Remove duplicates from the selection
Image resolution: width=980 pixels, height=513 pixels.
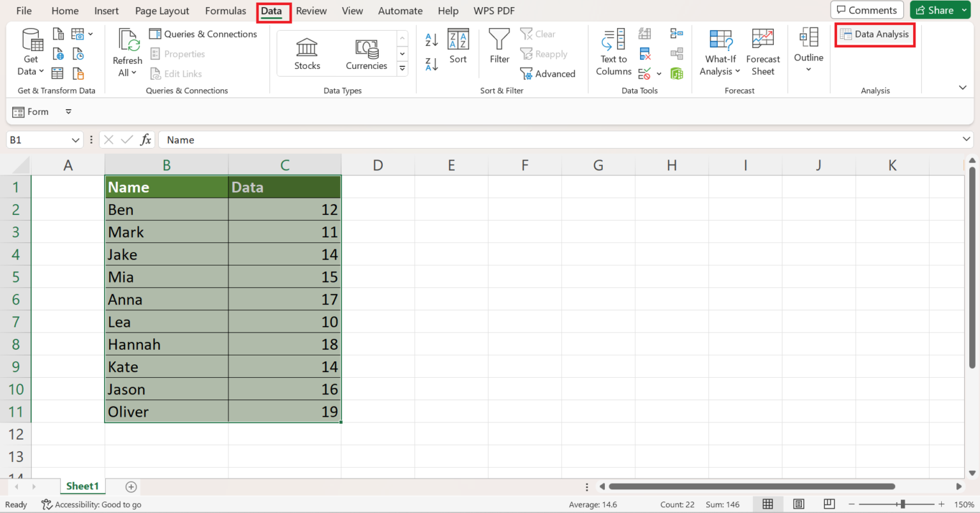(x=644, y=54)
